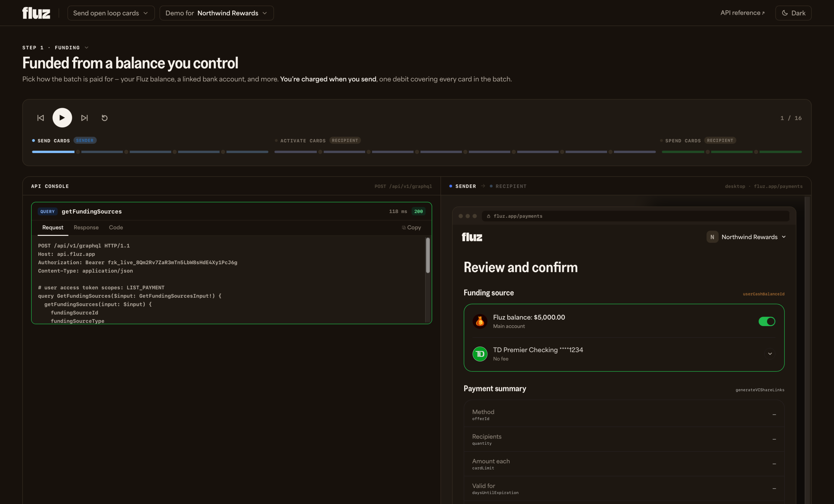Toggle the Fluz balance funding switch
This screenshot has width=834, height=504.
[767, 321]
